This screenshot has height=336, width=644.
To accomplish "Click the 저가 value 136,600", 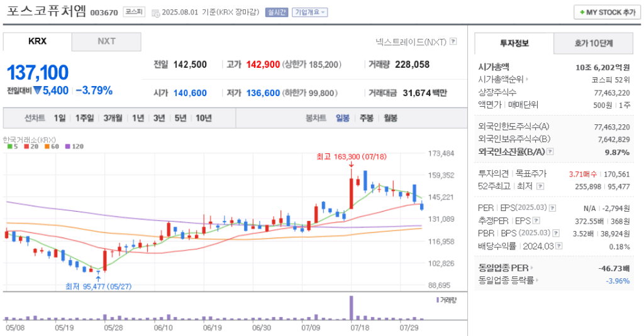I will tap(263, 93).
